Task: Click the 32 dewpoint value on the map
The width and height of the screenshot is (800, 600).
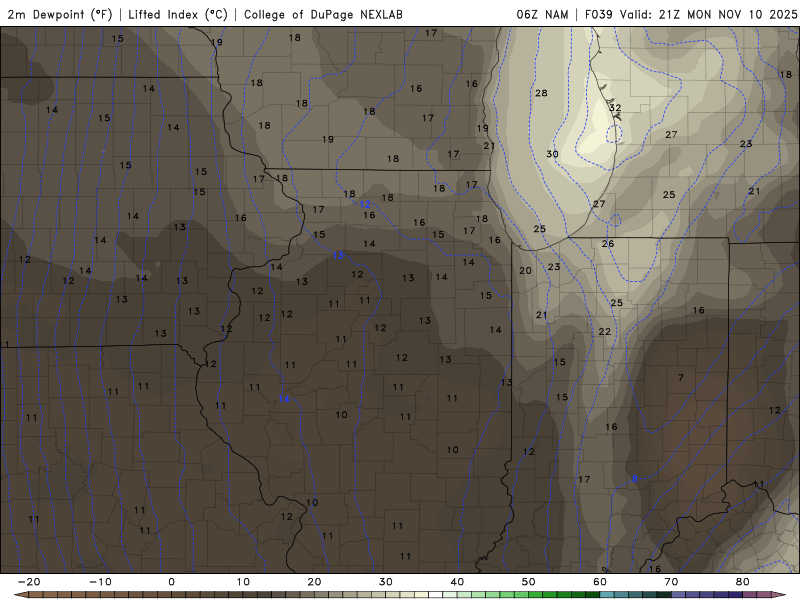Action: [615, 108]
